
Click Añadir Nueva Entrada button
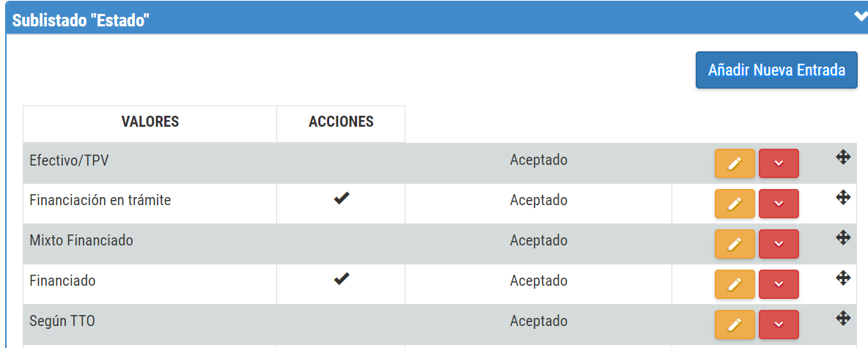(x=776, y=70)
